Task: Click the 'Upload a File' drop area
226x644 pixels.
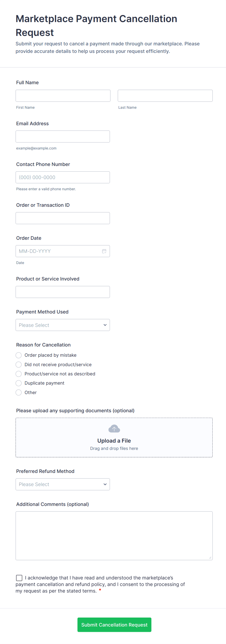Action: (114, 440)
